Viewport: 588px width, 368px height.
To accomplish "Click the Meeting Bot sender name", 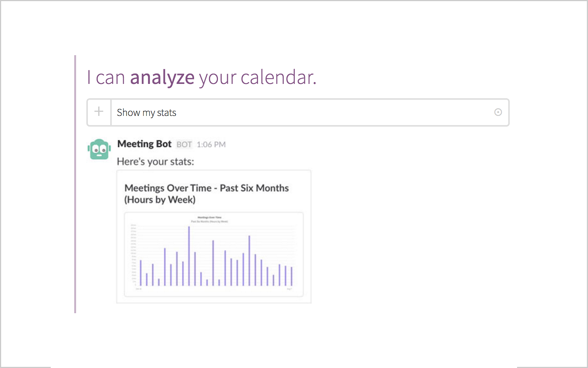I will [x=144, y=144].
